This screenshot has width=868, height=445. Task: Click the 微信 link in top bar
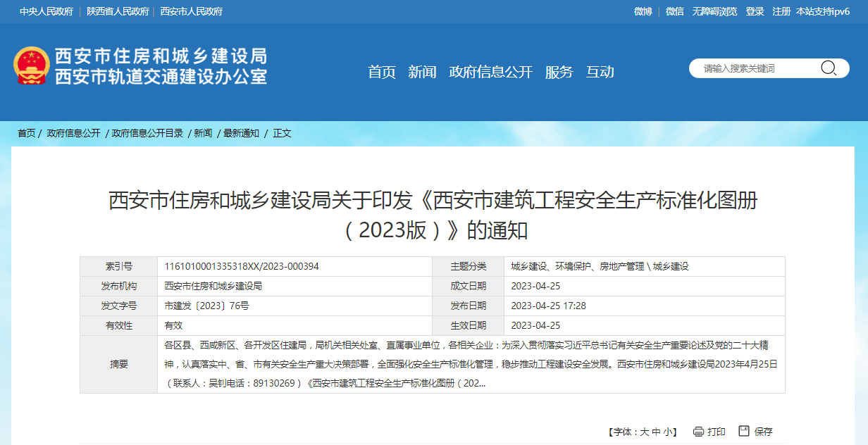tap(674, 11)
